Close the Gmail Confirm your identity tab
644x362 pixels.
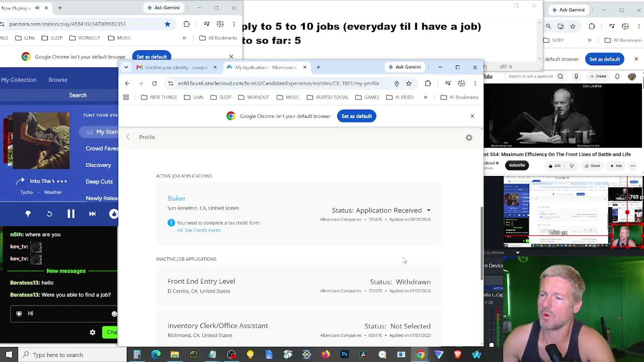click(x=215, y=67)
